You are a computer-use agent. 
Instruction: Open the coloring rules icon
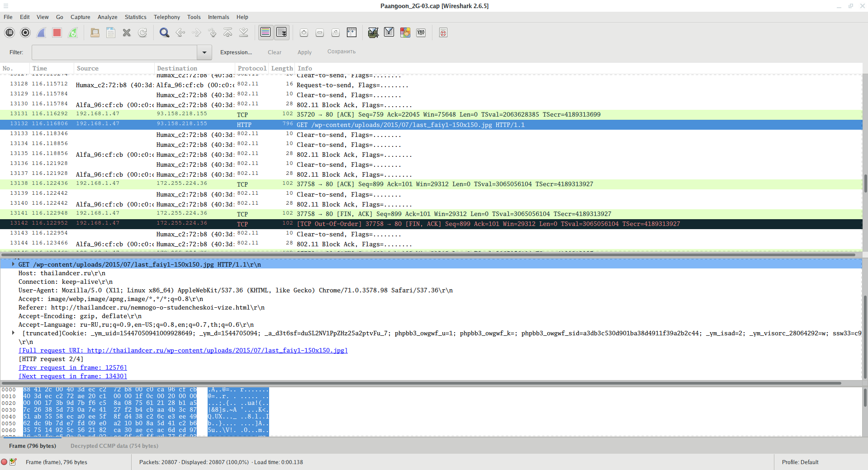pos(405,33)
